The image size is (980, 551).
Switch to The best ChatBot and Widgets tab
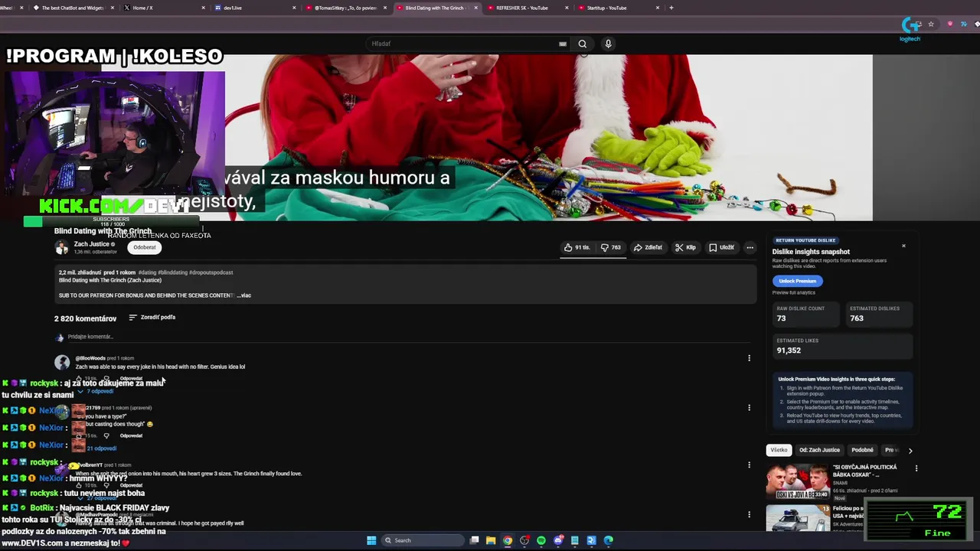(x=73, y=8)
